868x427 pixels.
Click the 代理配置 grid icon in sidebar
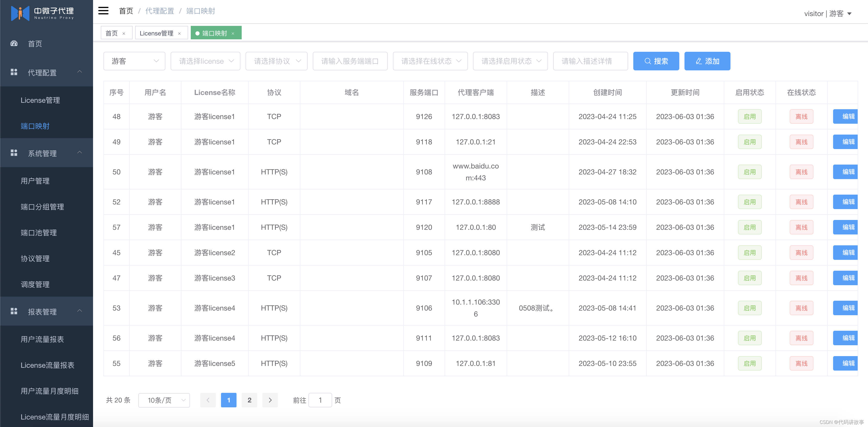pyautogui.click(x=14, y=72)
